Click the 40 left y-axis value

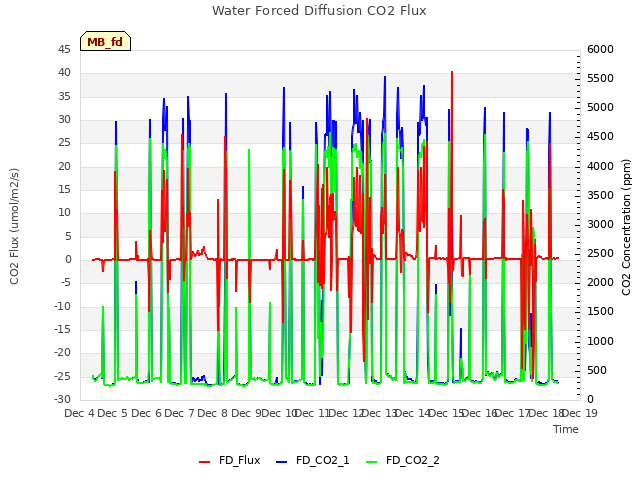pos(64,73)
